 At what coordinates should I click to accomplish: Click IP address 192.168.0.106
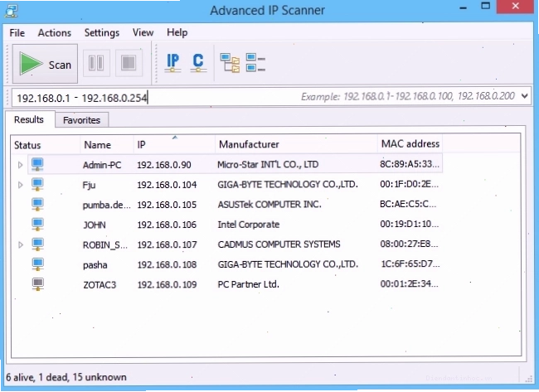[x=167, y=225]
